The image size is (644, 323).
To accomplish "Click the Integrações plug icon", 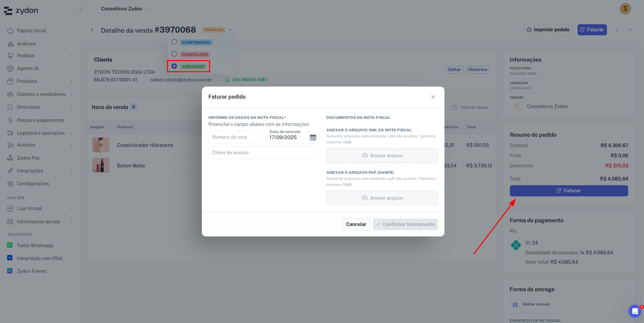I will pos(10,171).
